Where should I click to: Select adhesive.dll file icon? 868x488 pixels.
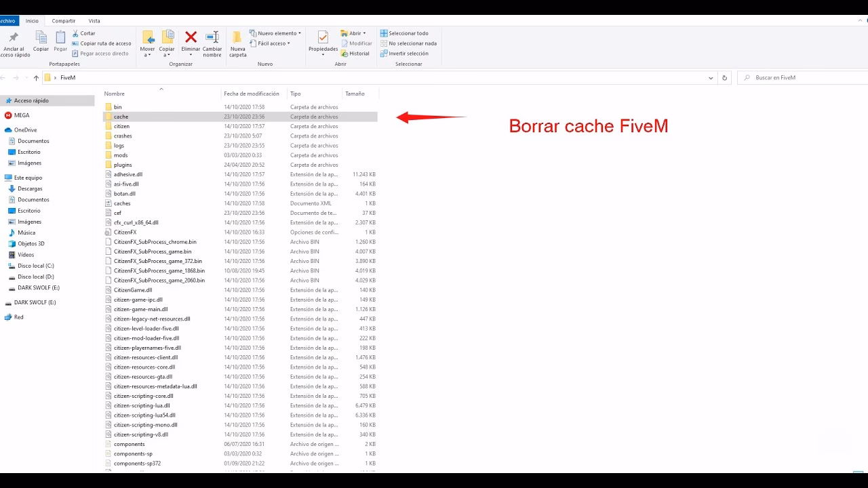point(108,174)
